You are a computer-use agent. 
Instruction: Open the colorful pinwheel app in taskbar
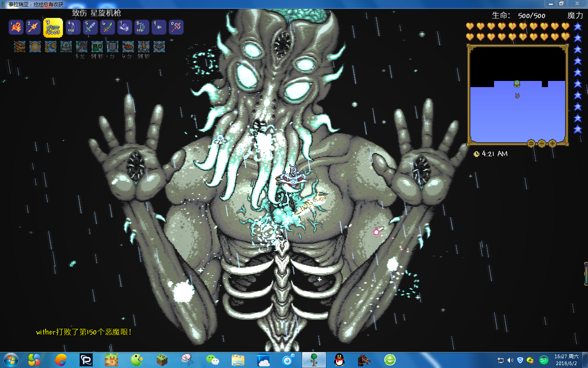pos(34,360)
